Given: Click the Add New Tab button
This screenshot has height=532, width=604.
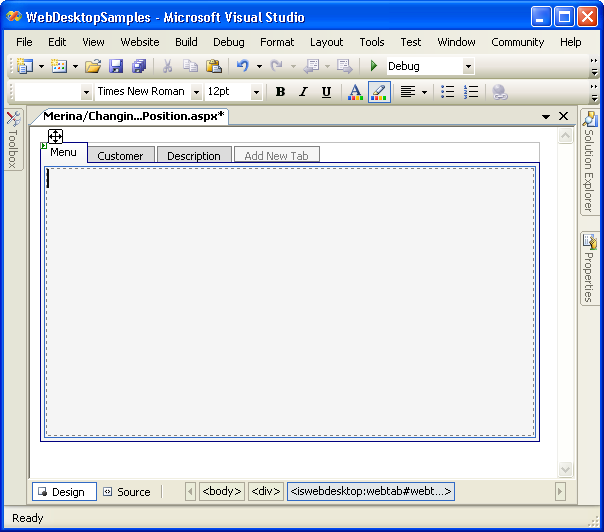Looking at the screenshot, I should click(276, 156).
